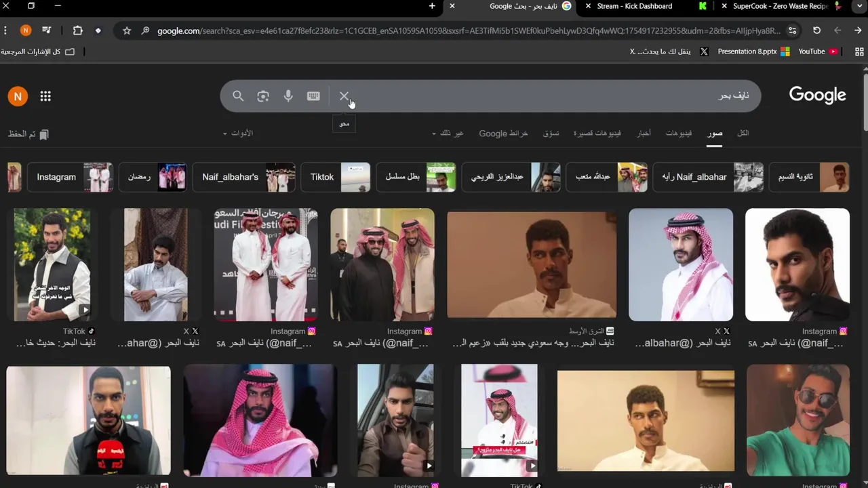Open the أخبار news tab
This screenshot has width=868, height=488.
point(644,134)
